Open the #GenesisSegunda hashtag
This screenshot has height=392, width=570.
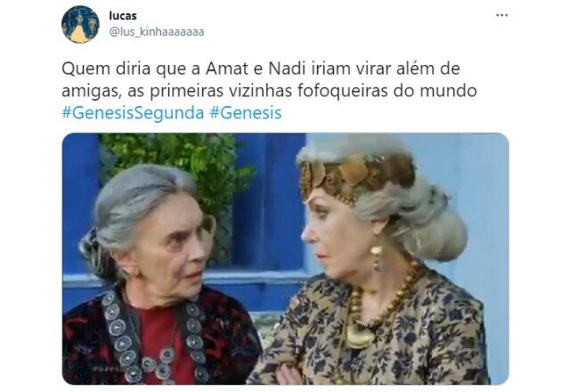[x=133, y=113]
